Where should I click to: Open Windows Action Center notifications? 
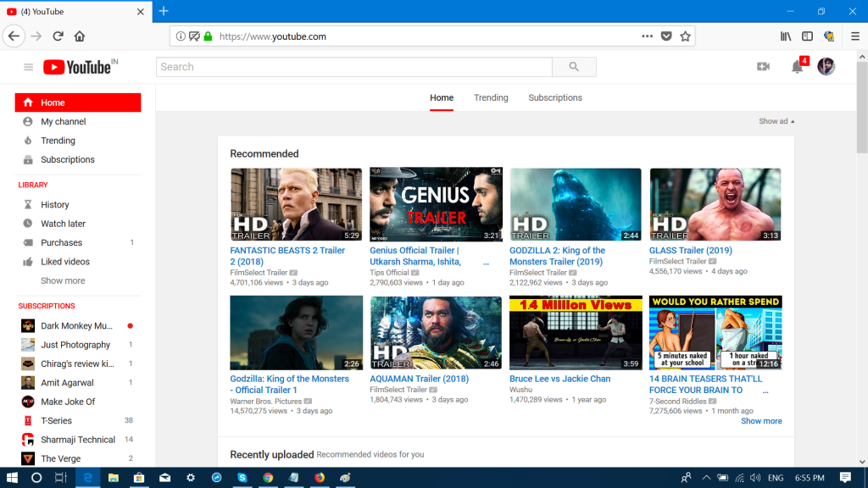[845, 478]
